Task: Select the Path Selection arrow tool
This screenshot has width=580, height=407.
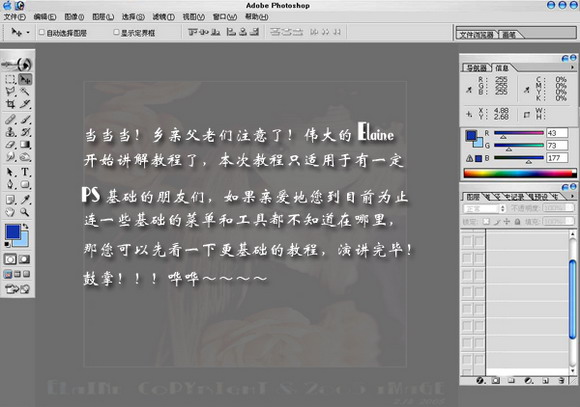Action: 10,172
